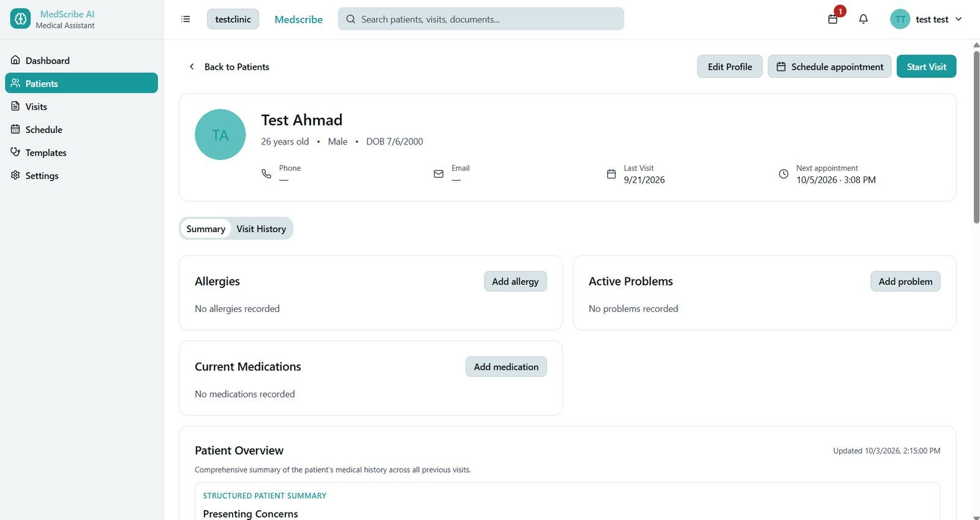Click the Add allergy button
Image resolution: width=980 pixels, height=520 pixels.
coord(515,281)
